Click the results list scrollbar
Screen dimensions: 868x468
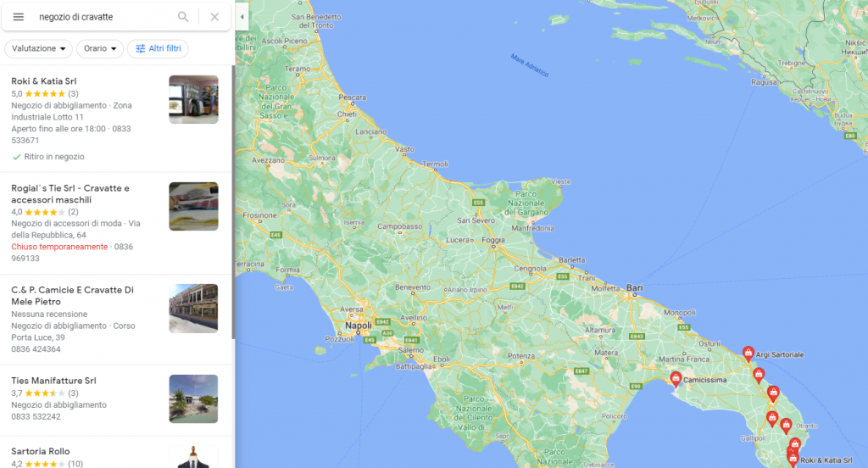click(233, 202)
